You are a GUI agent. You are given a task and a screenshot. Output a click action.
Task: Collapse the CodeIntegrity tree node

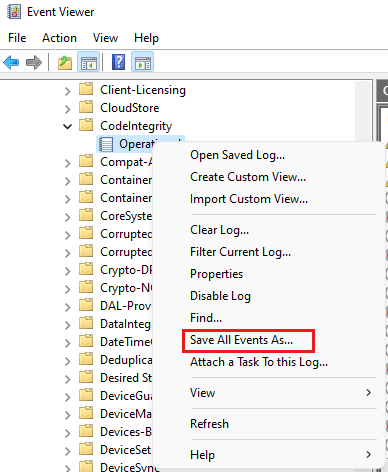tap(68, 127)
